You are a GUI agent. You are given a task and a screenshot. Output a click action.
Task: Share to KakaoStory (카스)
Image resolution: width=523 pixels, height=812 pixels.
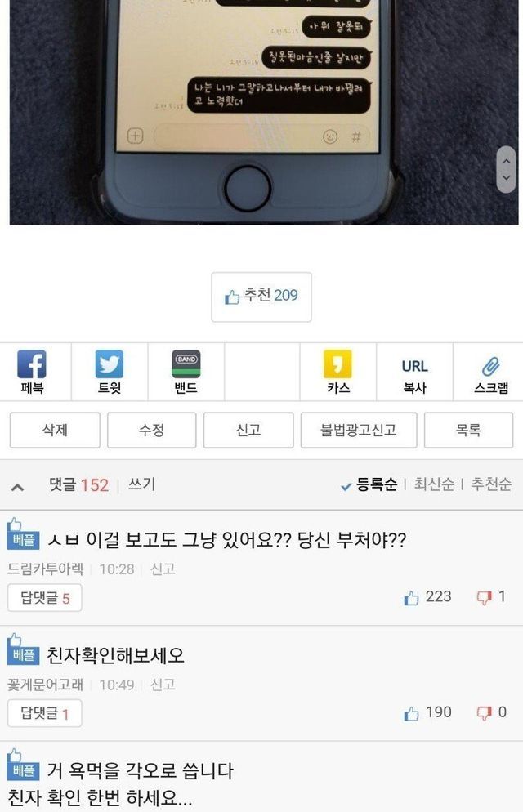tap(337, 372)
